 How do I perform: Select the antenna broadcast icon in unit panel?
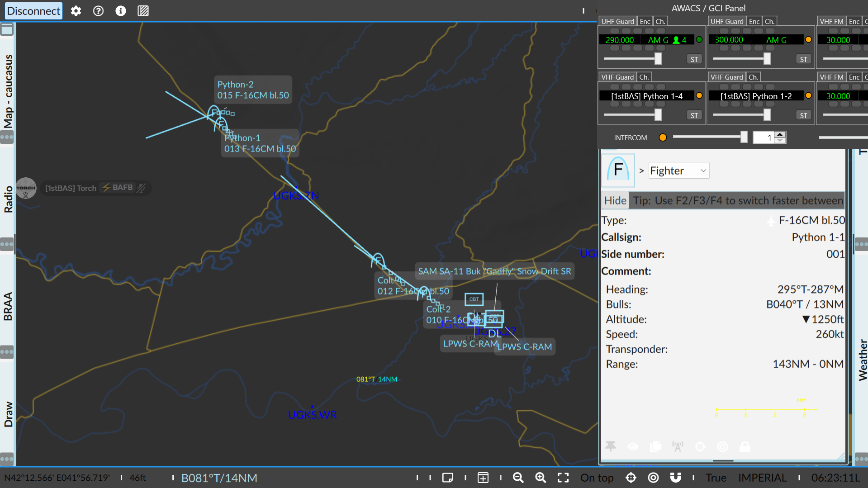pos(678,446)
